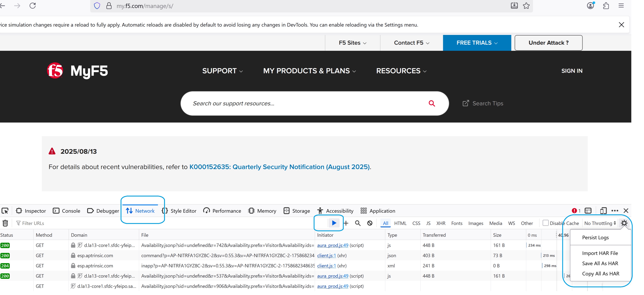Click the tracking protection shield icon
The image size is (644, 295).
(97, 6)
